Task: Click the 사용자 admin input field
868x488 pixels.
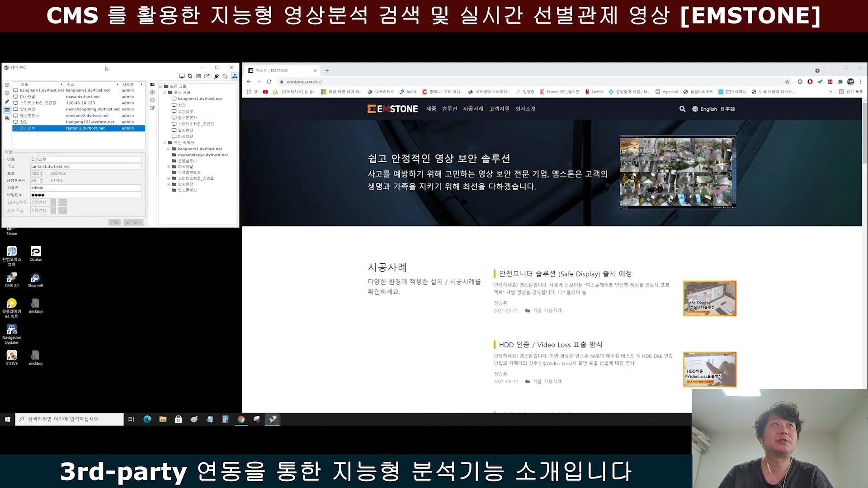Action: 85,188
